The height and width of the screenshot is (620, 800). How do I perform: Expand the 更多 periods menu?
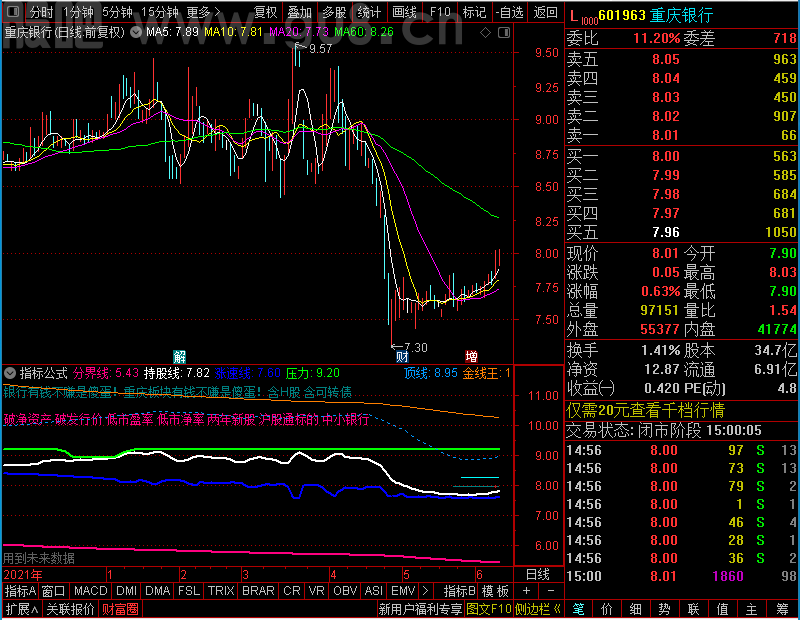pyautogui.click(x=203, y=12)
